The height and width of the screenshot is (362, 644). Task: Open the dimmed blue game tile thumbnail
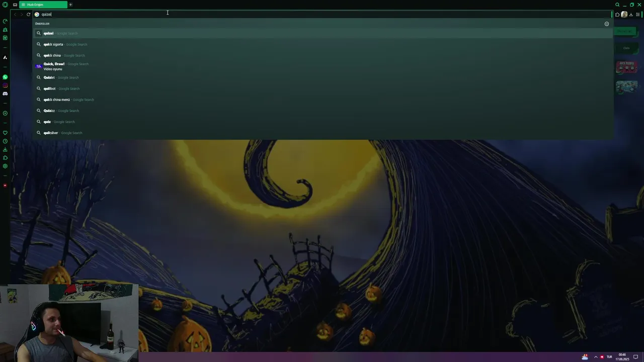click(626, 86)
